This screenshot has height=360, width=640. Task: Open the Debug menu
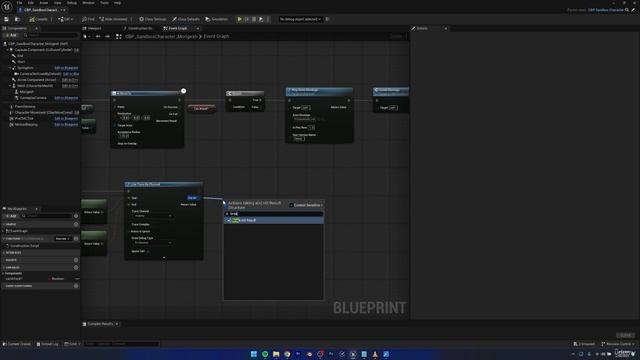coord(72,3)
